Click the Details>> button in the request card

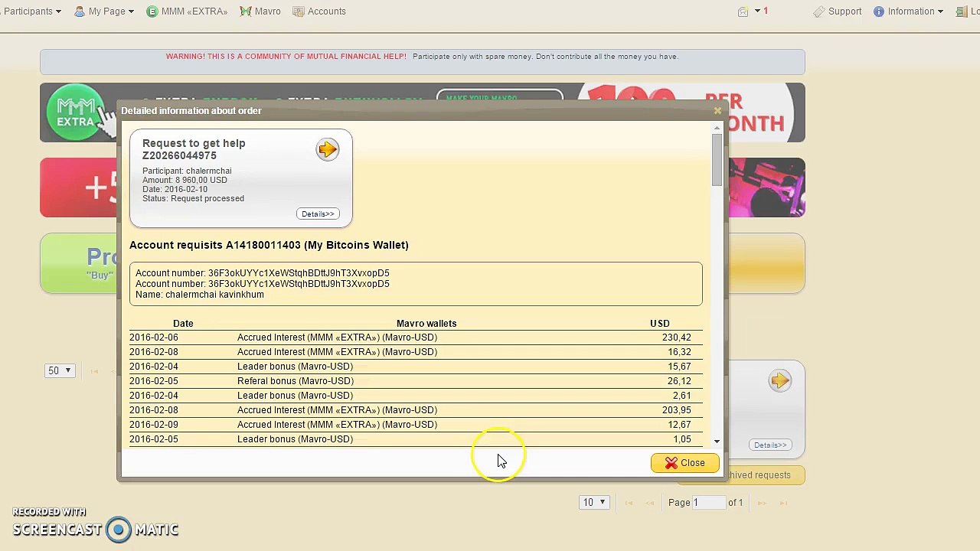(x=318, y=214)
